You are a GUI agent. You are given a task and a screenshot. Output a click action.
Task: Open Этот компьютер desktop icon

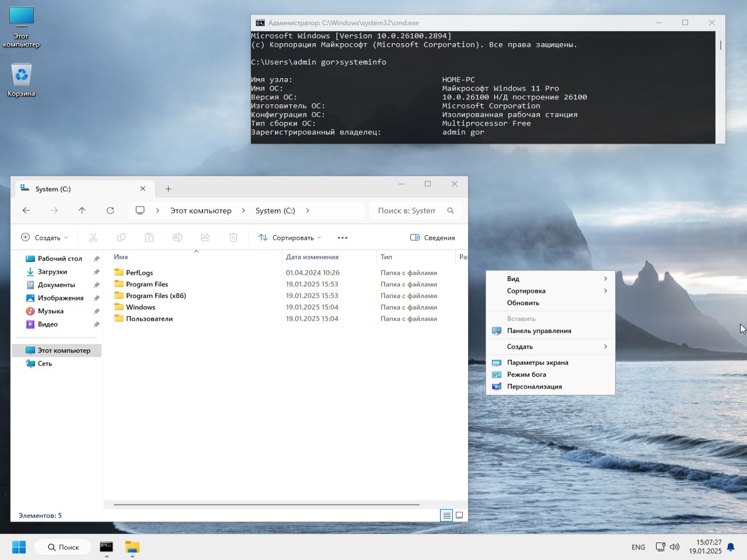click(x=22, y=27)
